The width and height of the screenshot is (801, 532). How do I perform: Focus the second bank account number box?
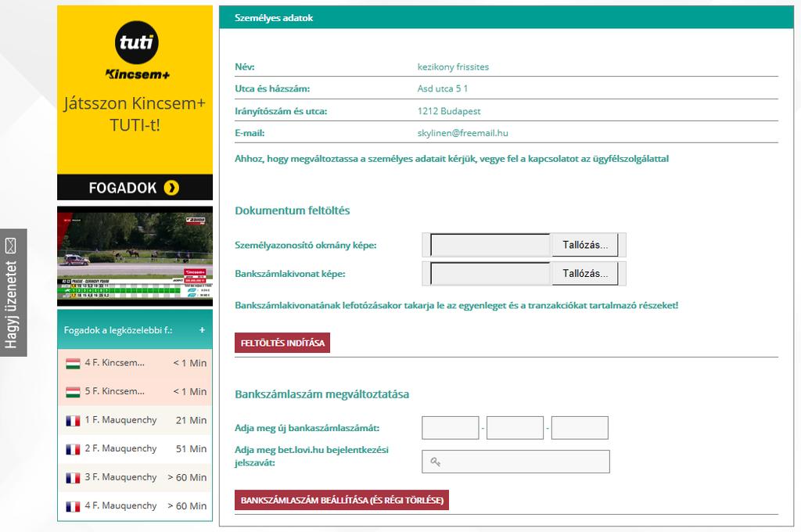(x=515, y=428)
